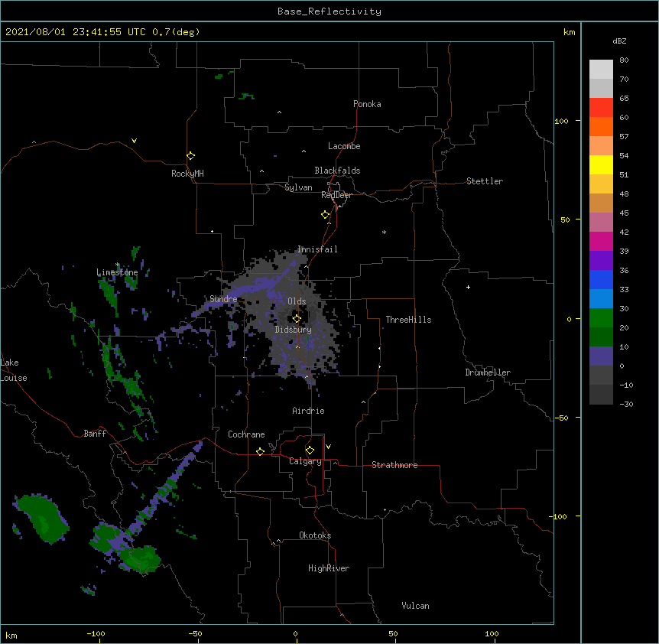Click the HighRiver label
Screen dimensions: 659x644
point(329,568)
